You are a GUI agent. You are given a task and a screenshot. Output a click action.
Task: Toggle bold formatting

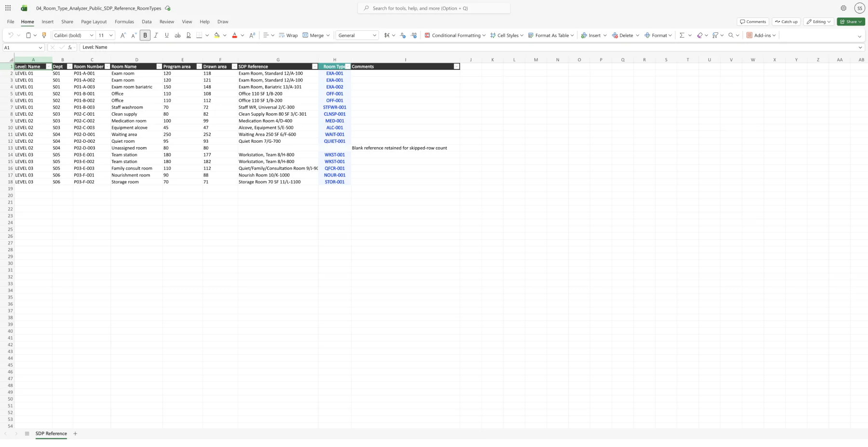[145, 35]
